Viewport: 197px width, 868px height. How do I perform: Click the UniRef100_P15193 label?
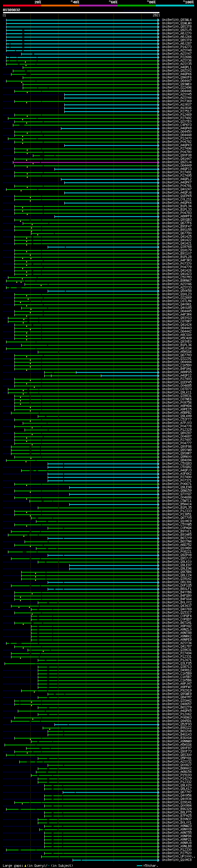coord(177,775)
